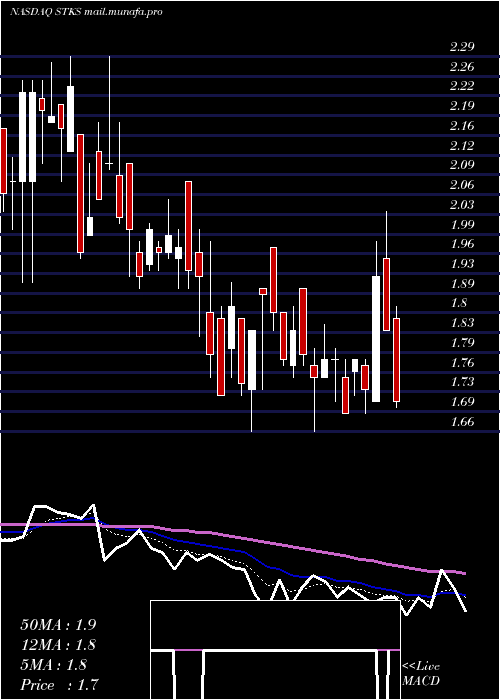This screenshot has width=500, height=700.
Task: Click the 1.66 price axis label
Action: pyautogui.click(x=462, y=421)
